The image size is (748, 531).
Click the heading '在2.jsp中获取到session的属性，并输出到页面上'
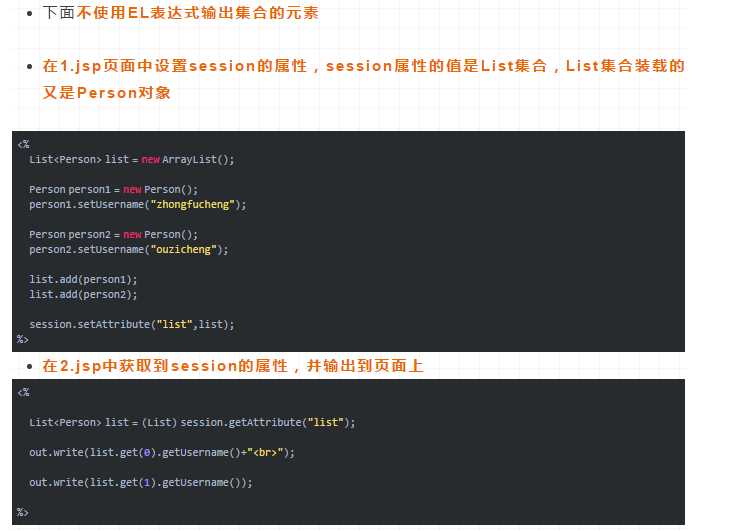coord(233,366)
